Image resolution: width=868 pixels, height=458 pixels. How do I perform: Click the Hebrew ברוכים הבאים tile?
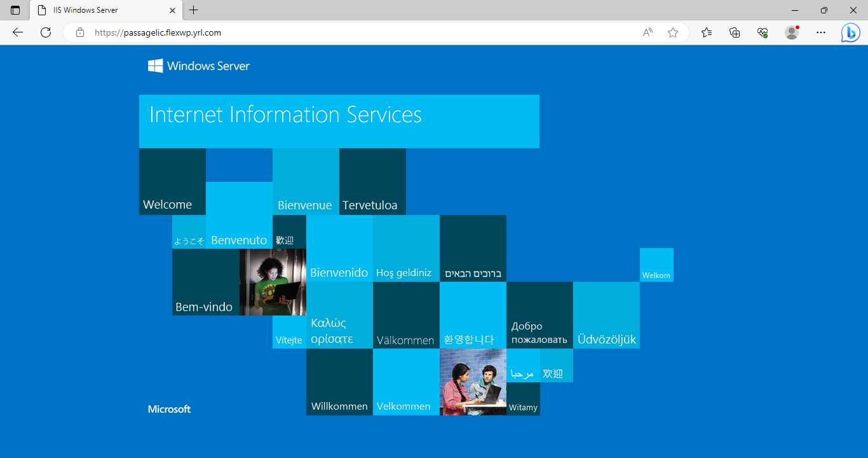pyautogui.click(x=473, y=248)
